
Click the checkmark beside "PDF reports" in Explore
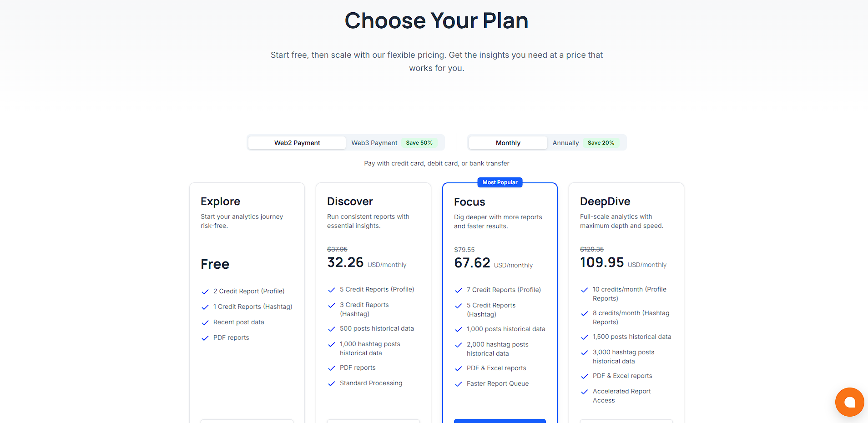(x=204, y=338)
